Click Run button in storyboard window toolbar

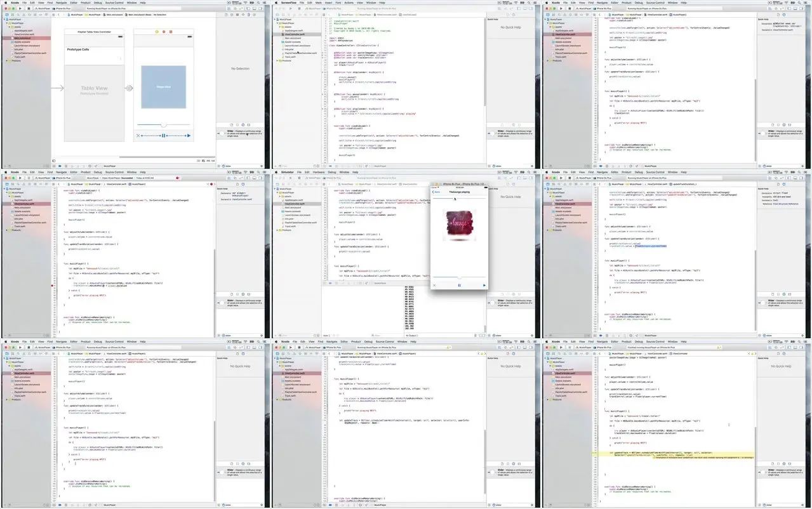pos(20,9)
